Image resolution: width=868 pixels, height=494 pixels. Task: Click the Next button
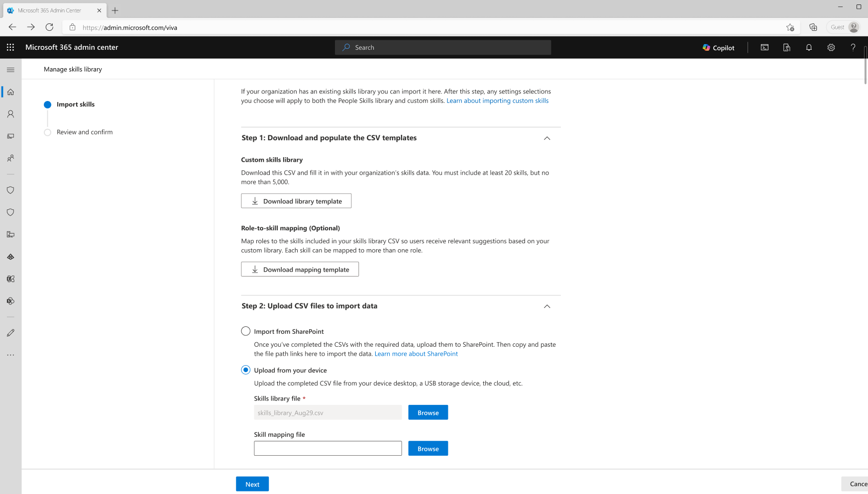coord(252,484)
